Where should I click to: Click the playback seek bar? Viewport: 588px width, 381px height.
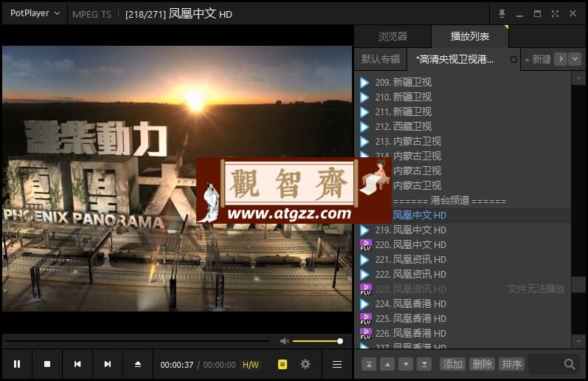click(x=137, y=341)
